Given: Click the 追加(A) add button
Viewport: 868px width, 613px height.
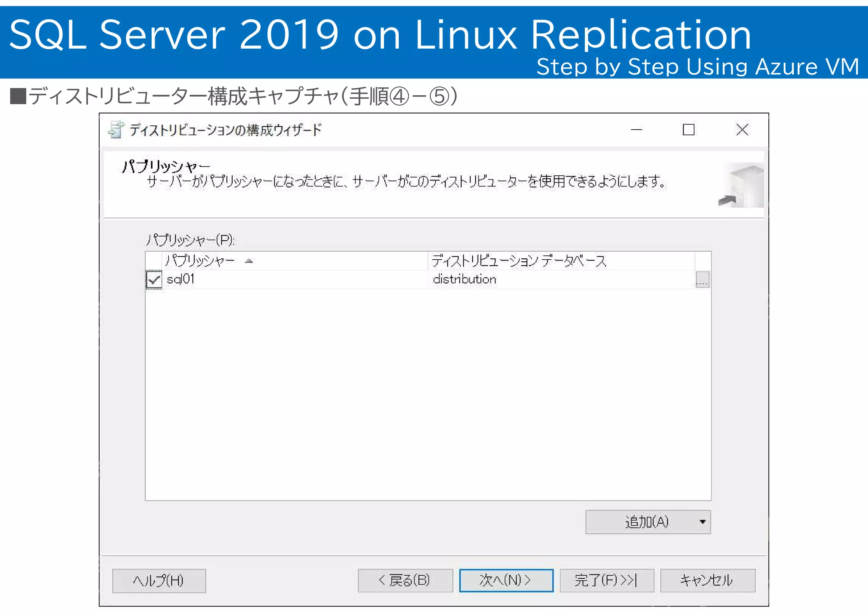Looking at the screenshot, I should point(648,522).
